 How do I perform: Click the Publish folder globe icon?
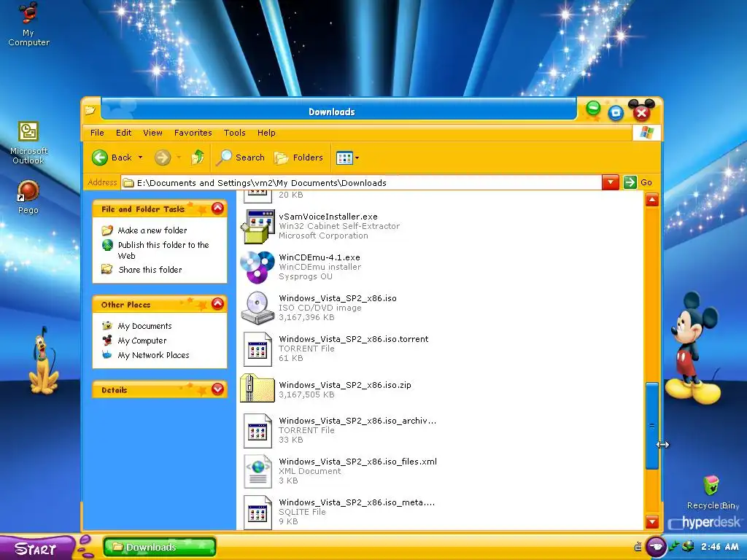tap(107, 245)
